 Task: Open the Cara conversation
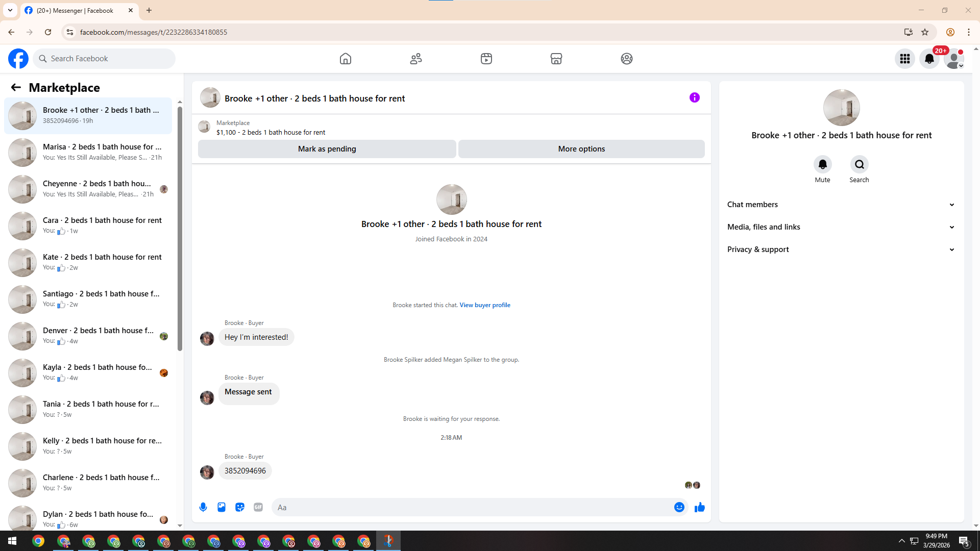pyautogui.click(x=88, y=226)
